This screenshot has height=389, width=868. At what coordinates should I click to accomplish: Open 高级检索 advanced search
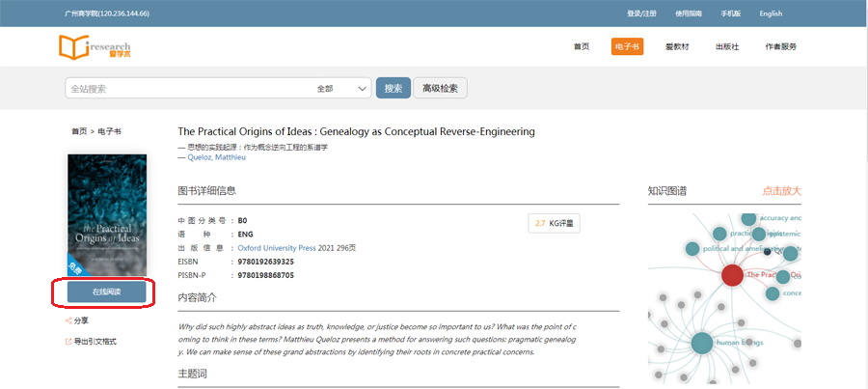click(440, 88)
